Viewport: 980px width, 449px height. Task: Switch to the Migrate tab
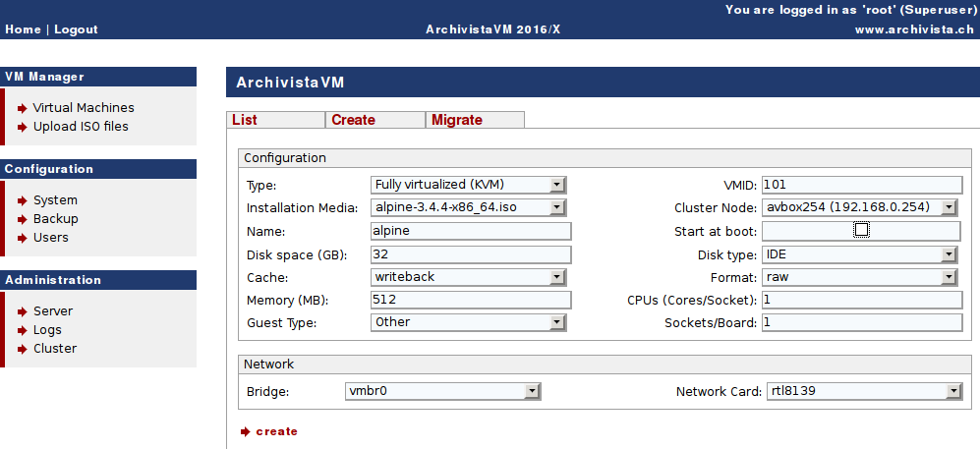click(x=475, y=120)
